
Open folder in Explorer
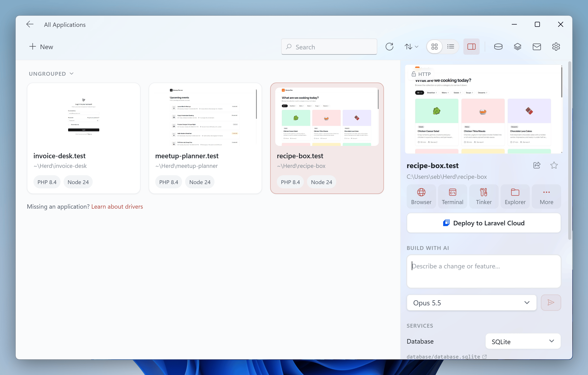[x=515, y=196]
